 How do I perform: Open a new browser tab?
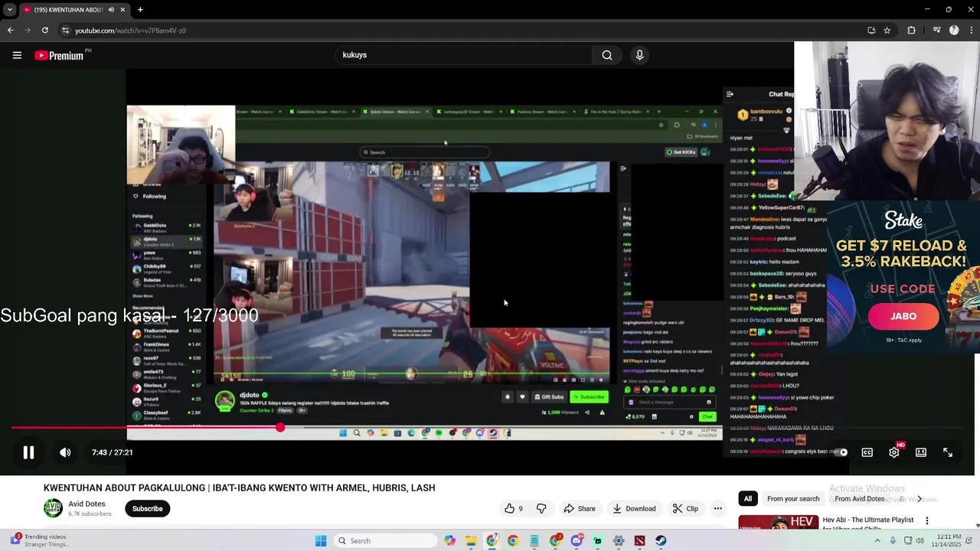click(x=140, y=10)
